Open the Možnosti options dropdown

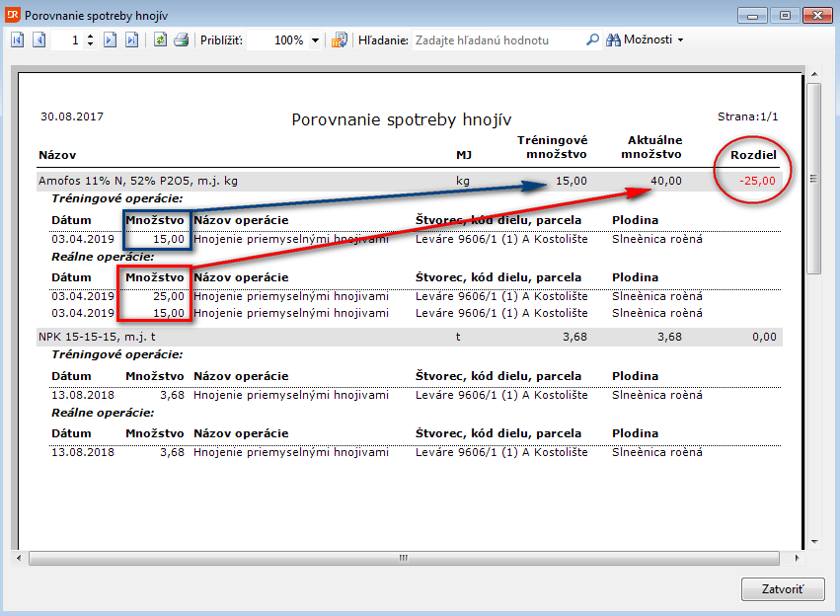tap(680, 40)
